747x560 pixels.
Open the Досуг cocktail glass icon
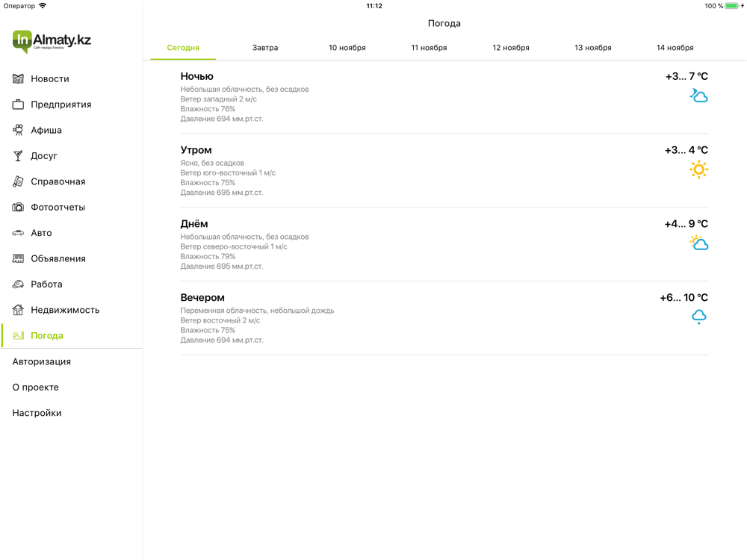coord(18,156)
